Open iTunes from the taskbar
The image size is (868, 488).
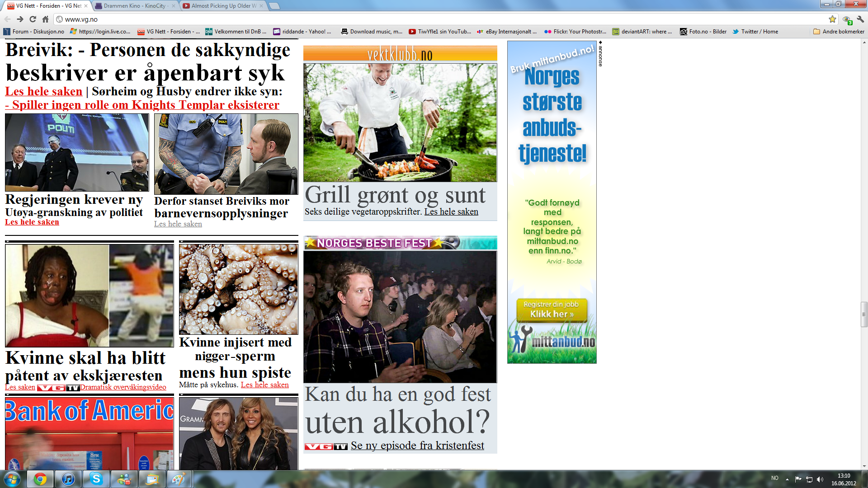point(68,479)
